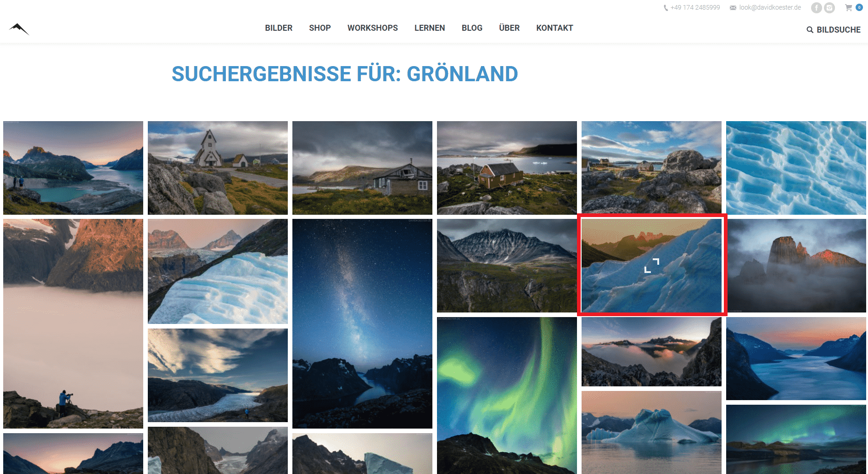
Task: Click the look@davidkoester.de email link
Action: point(770,7)
